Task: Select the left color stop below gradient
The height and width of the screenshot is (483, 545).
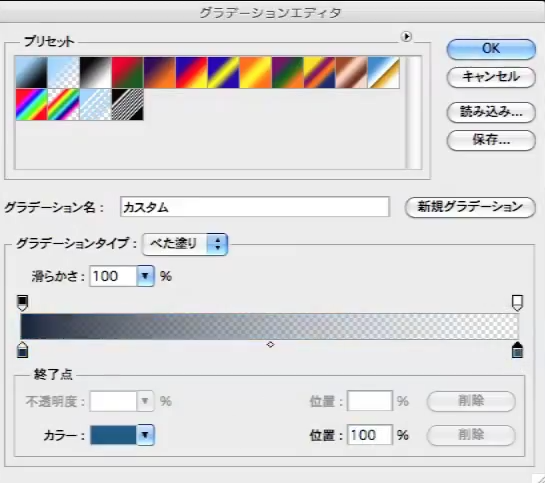Action: [x=23, y=350]
